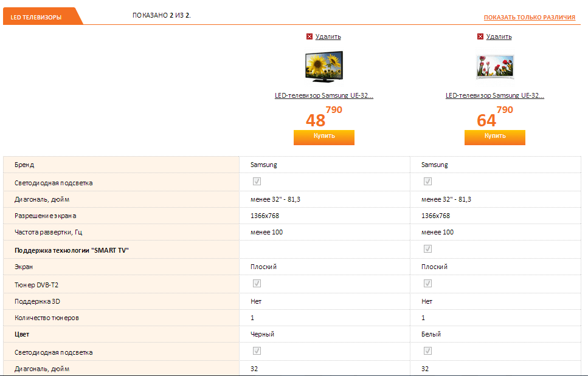The width and height of the screenshot is (588, 376).
Task: Toggle lower Светодиодная подсветка checkbox, black TV column
Action: tap(257, 350)
